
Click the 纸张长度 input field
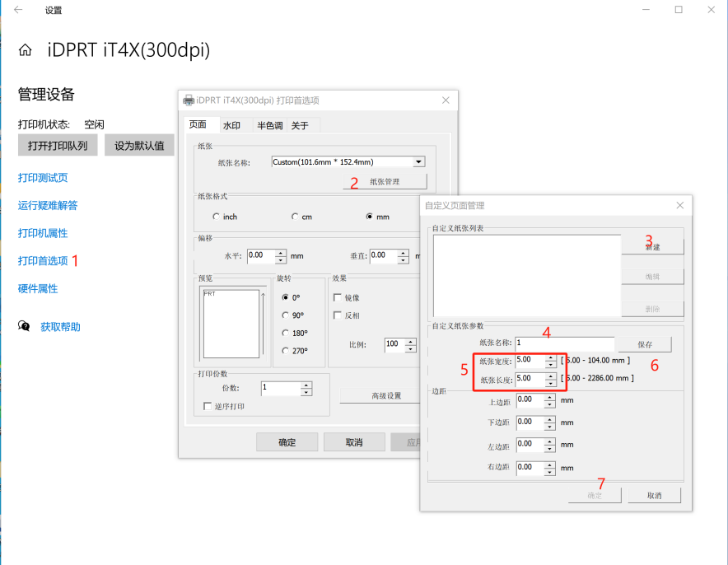[530, 380]
